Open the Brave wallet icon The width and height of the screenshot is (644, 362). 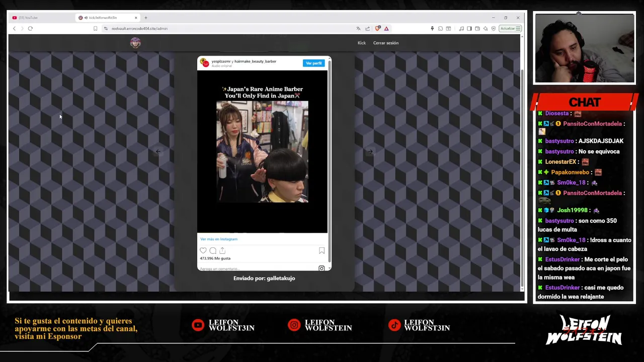477,29
